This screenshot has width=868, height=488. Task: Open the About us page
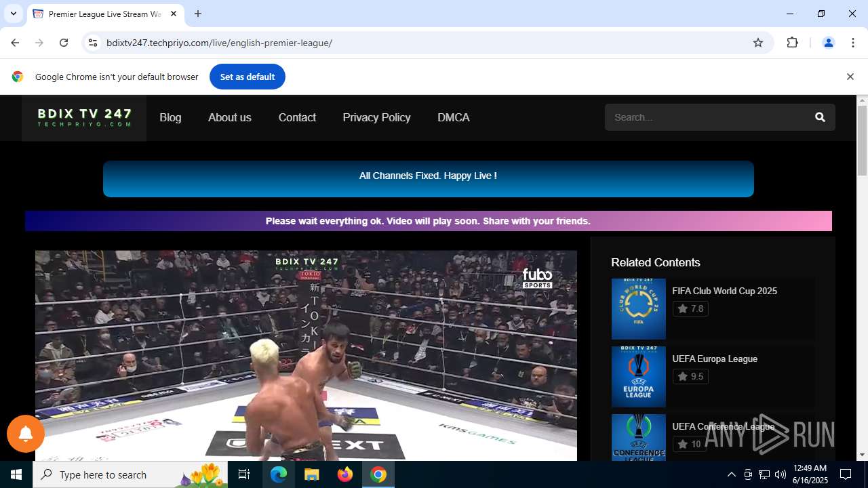[x=230, y=117]
